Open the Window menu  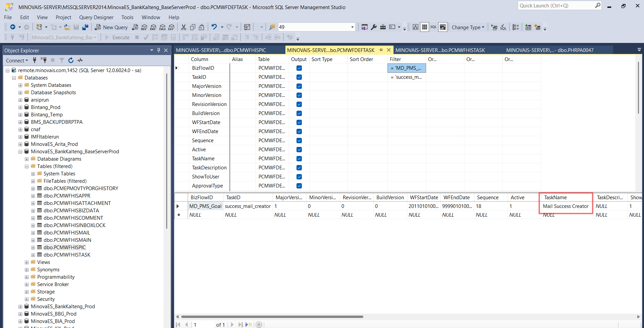point(151,17)
